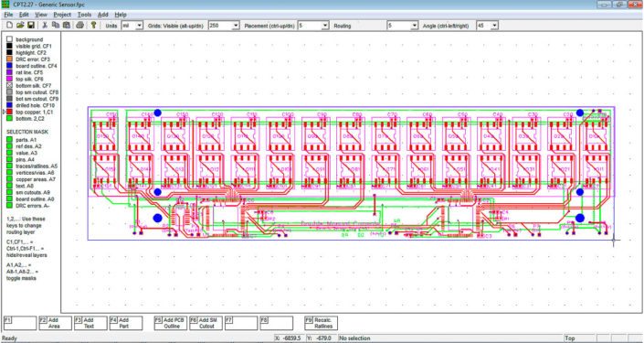Click the Cut scissors icon
Viewport: 644px width, 343px height.
pyautogui.click(x=45, y=25)
